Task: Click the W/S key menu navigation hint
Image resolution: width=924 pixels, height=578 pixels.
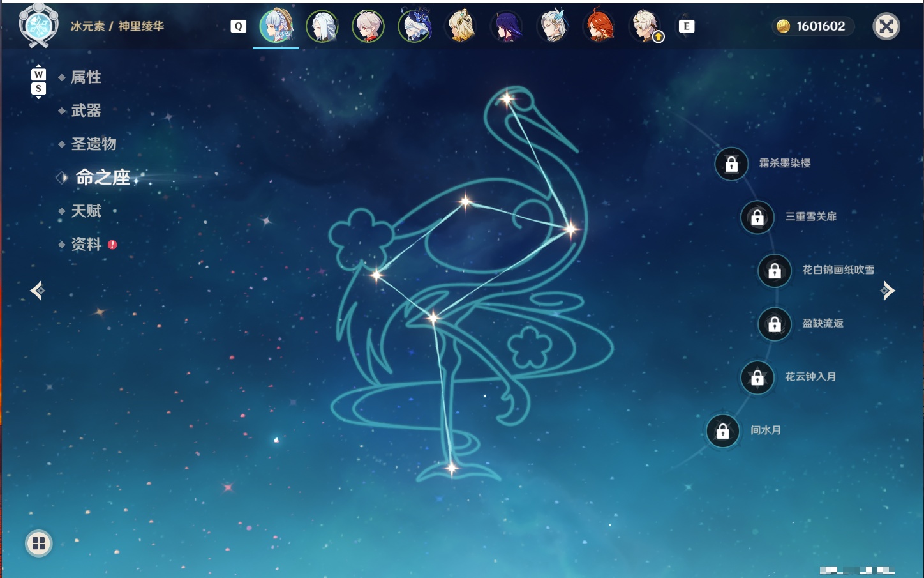Action: [38, 82]
